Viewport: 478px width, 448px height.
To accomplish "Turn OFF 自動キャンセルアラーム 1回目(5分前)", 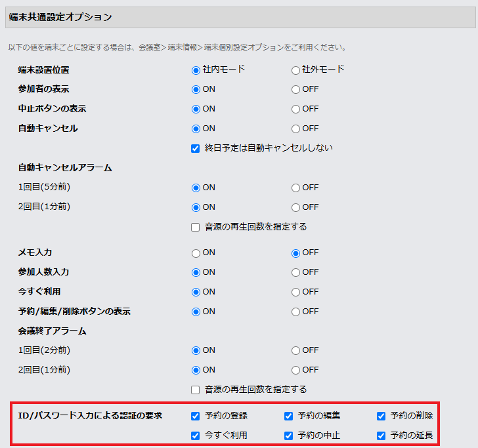I will (295, 188).
